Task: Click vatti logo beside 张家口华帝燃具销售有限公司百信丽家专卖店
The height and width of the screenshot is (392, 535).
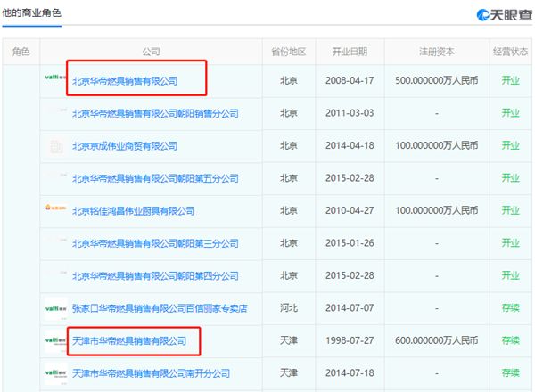Action: 55,308
